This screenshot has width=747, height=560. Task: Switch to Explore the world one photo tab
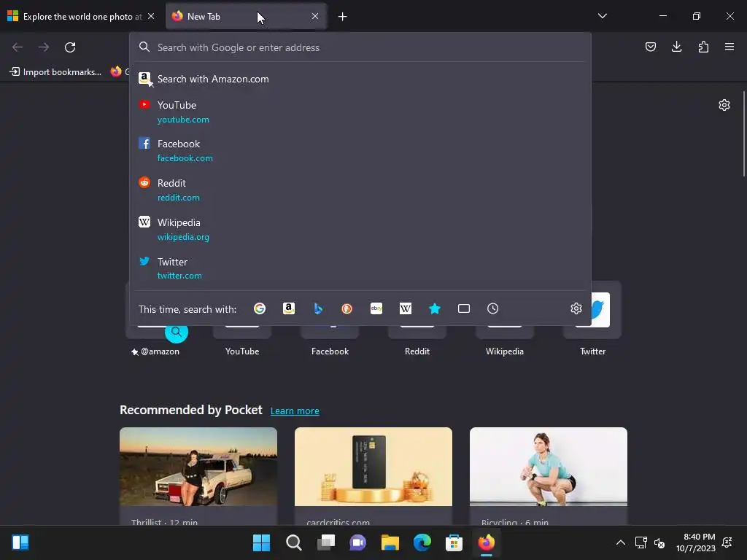pyautogui.click(x=82, y=16)
